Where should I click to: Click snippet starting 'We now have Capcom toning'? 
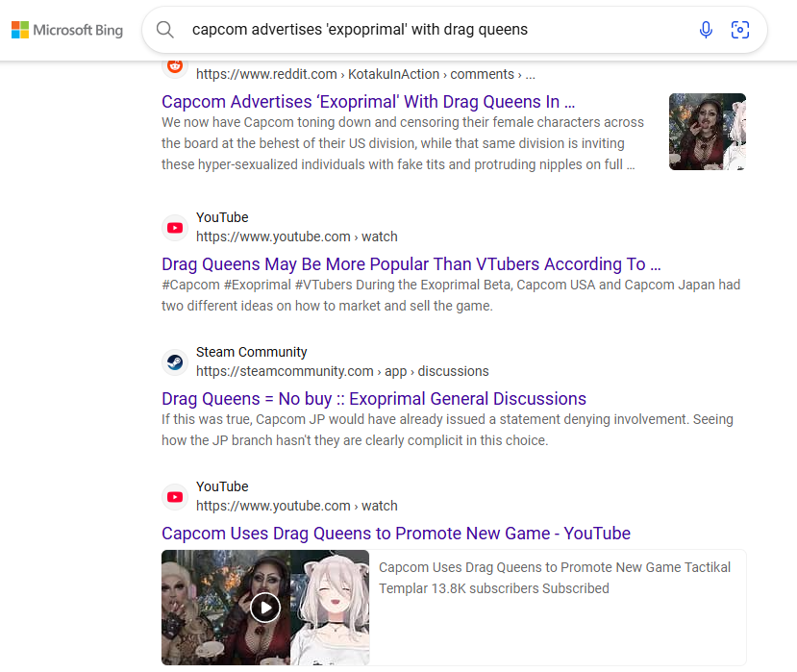tap(403, 143)
